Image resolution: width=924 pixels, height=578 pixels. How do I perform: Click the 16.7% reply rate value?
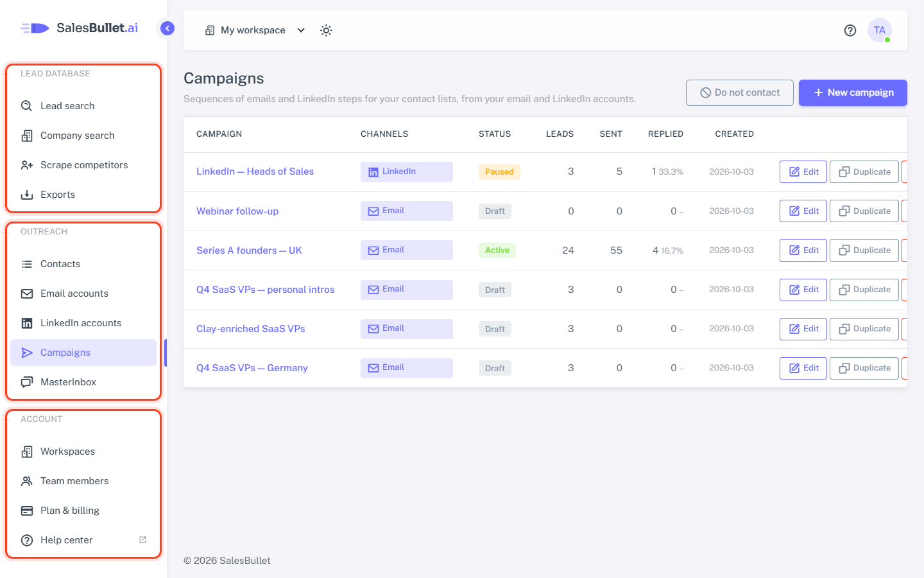[672, 250]
